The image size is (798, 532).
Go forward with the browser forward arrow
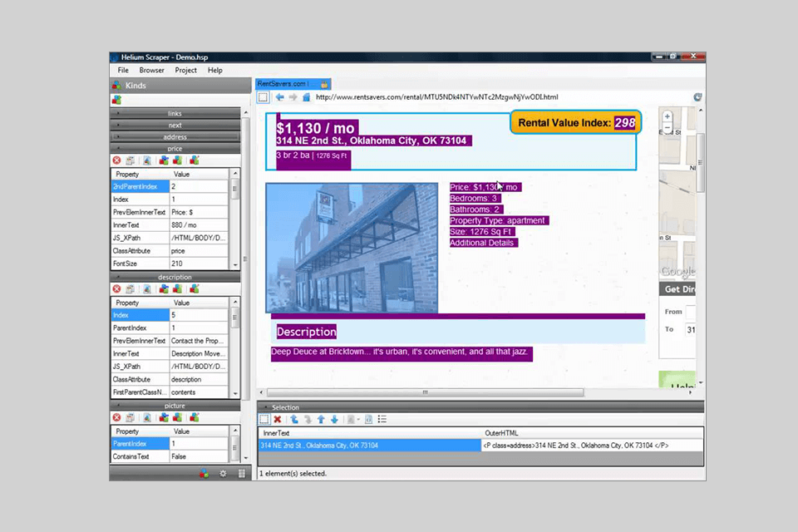click(293, 97)
